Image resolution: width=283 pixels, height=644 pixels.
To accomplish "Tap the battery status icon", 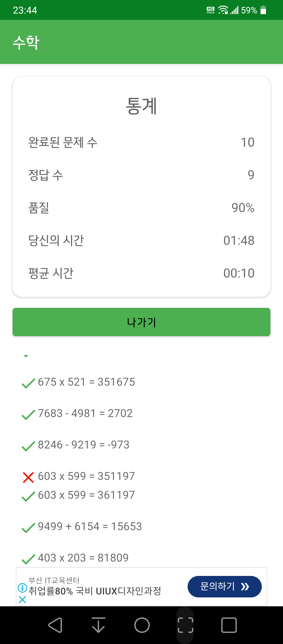I will (263, 10).
